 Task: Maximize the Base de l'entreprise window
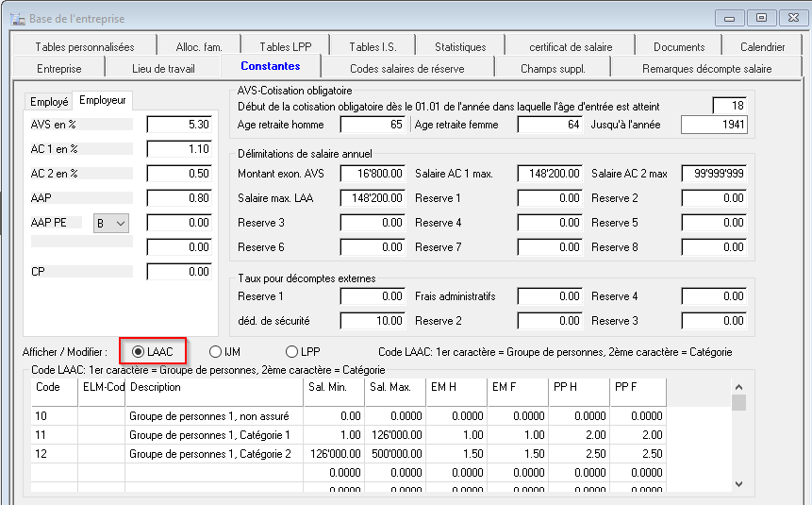coord(761,18)
